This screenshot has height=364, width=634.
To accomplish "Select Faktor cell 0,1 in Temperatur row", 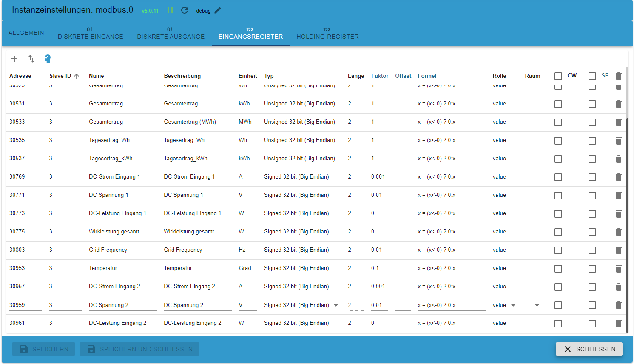I will click(375, 268).
